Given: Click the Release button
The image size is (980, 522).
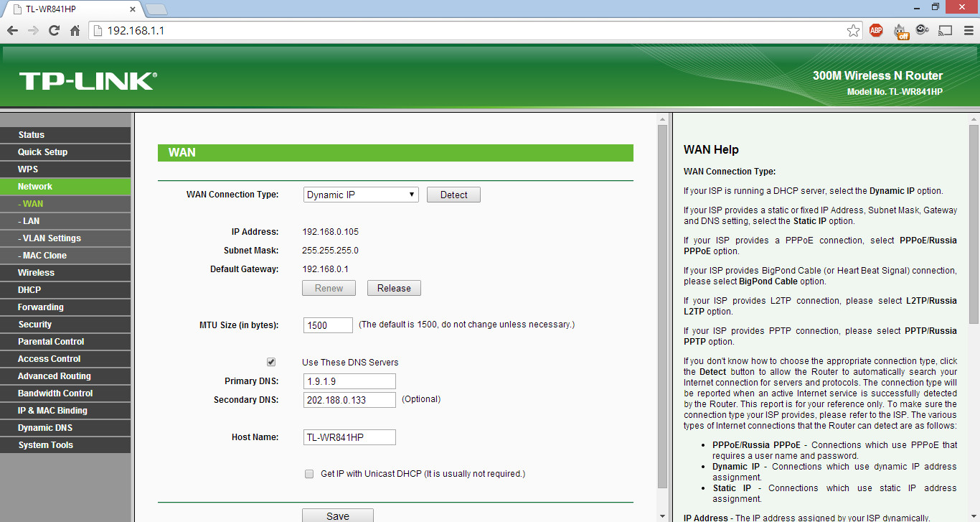Looking at the screenshot, I should pos(394,288).
